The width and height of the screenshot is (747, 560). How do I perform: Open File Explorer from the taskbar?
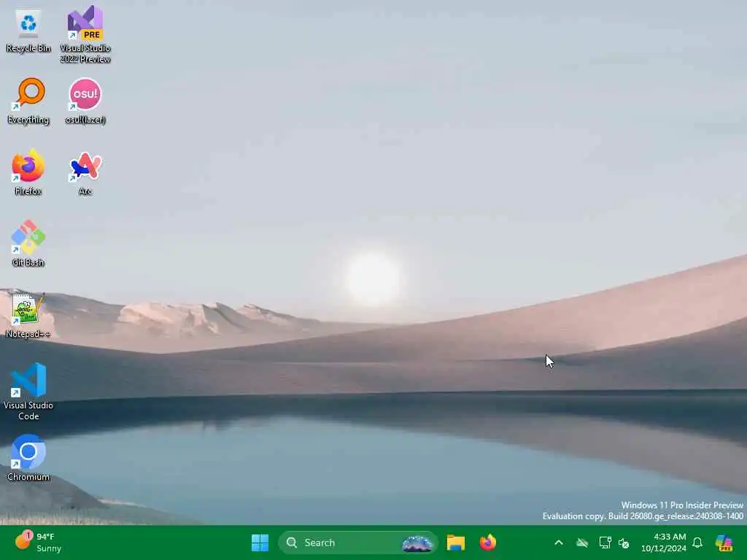coord(455,542)
